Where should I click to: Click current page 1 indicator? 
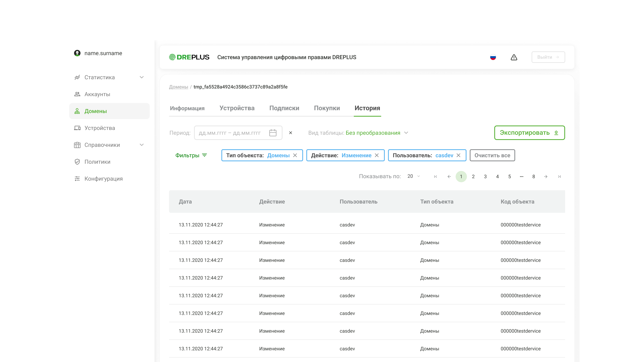(x=461, y=177)
